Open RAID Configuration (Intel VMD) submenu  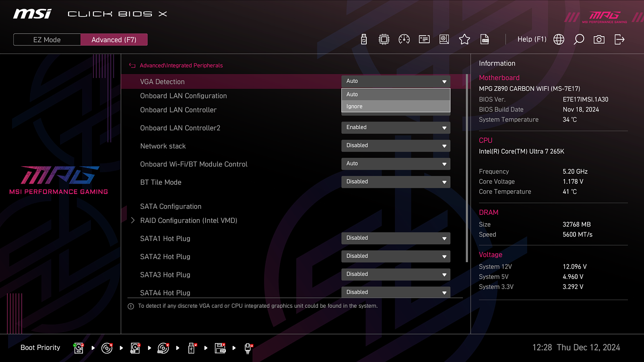[188, 220]
